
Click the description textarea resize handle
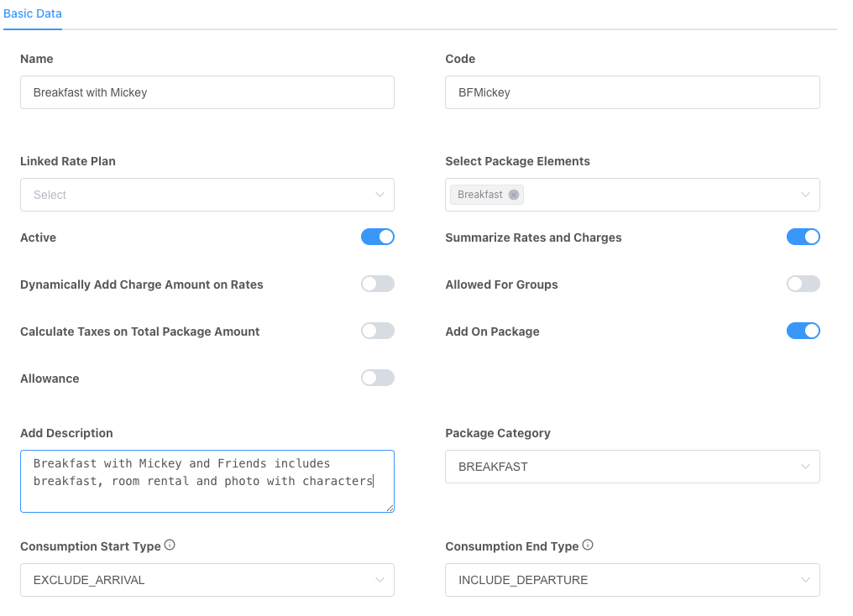pos(390,508)
